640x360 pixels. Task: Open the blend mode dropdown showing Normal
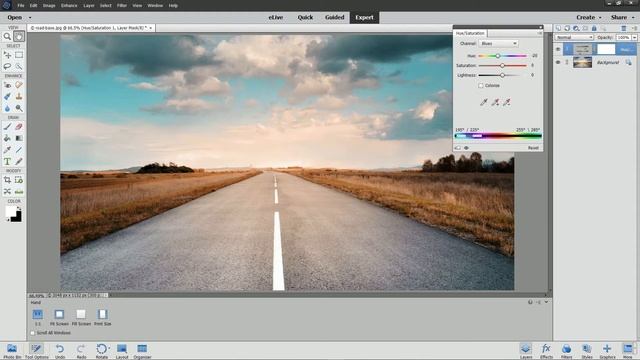[574, 37]
